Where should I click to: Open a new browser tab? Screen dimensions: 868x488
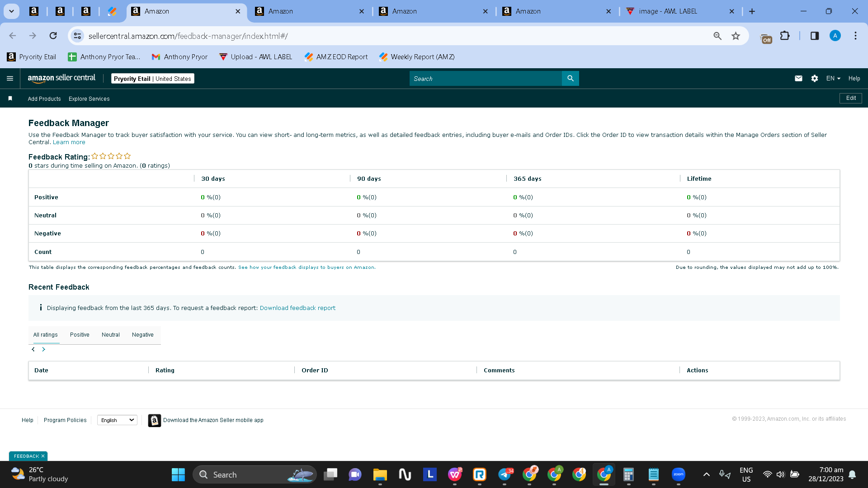pyautogui.click(x=752, y=11)
